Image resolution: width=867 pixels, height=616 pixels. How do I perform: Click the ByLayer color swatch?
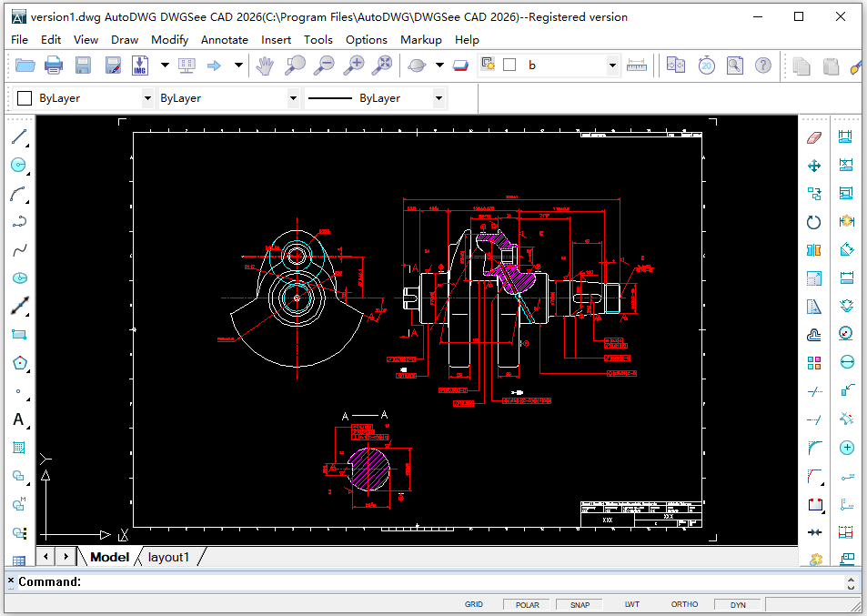(x=24, y=97)
